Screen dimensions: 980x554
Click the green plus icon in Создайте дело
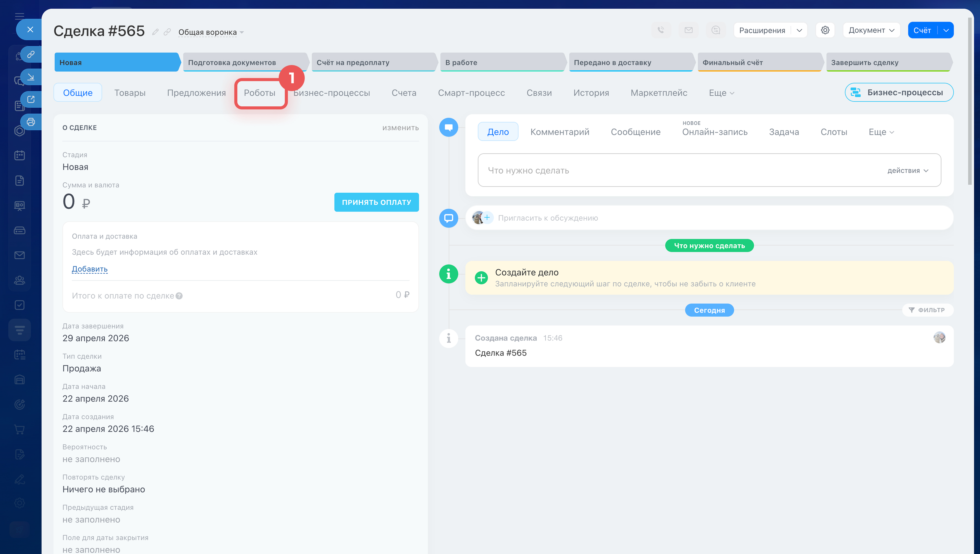481,278
